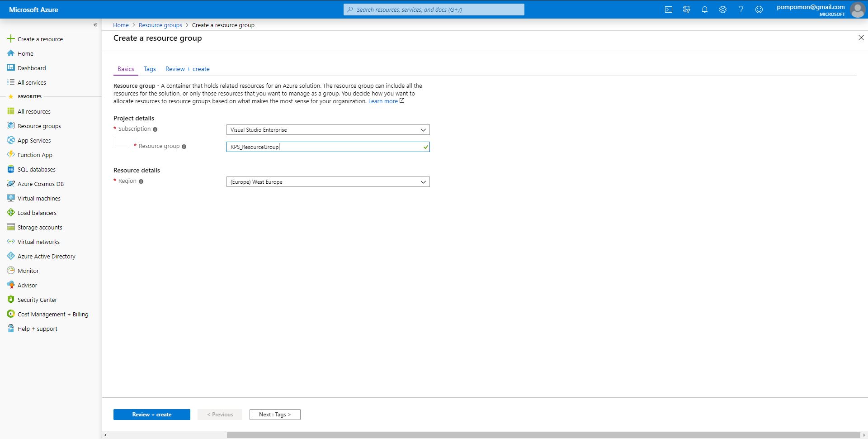
Task: Click the Advisor icon
Action: click(11, 285)
